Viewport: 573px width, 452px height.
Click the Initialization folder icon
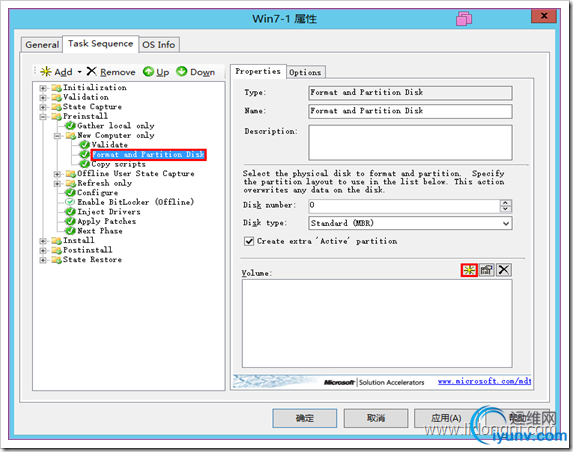click(56, 88)
